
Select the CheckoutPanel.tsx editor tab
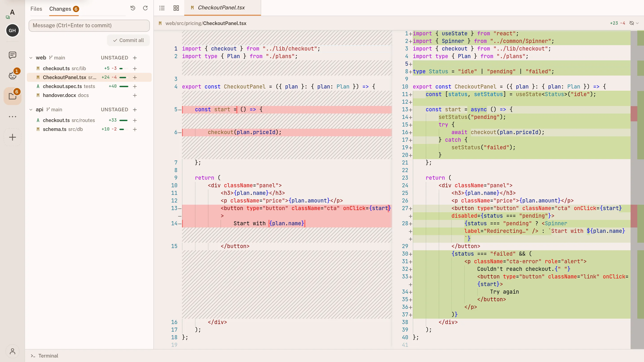click(222, 8)
